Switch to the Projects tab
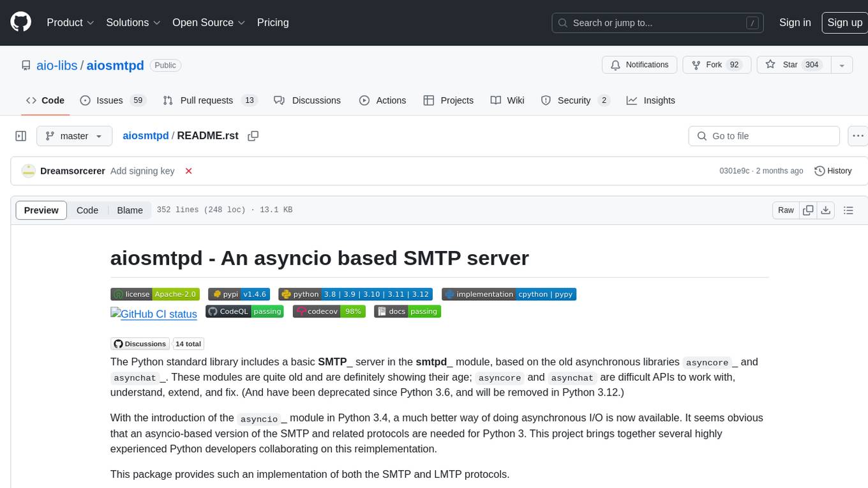Screen dimensions: 868x488 pos(449,100)
